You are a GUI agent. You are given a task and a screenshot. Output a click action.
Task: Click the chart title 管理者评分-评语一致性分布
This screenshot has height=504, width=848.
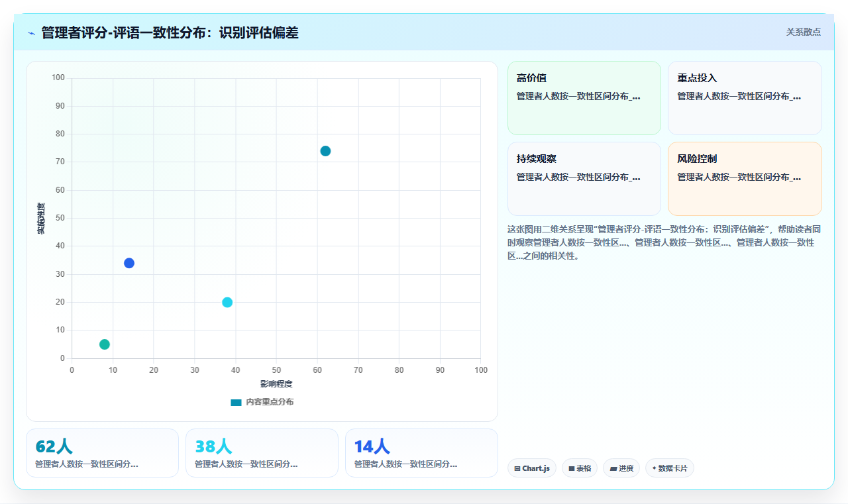170,32
